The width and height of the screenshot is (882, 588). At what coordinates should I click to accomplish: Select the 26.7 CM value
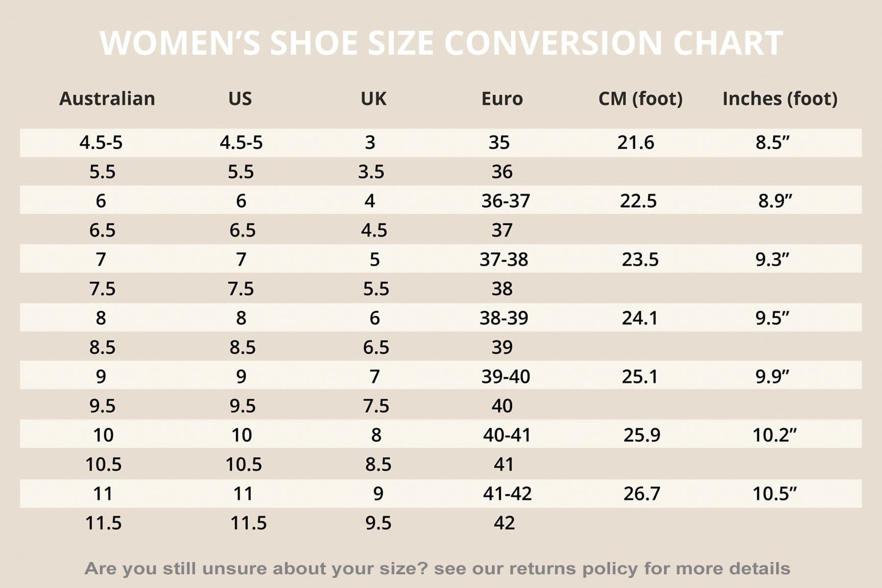point(641,493)
